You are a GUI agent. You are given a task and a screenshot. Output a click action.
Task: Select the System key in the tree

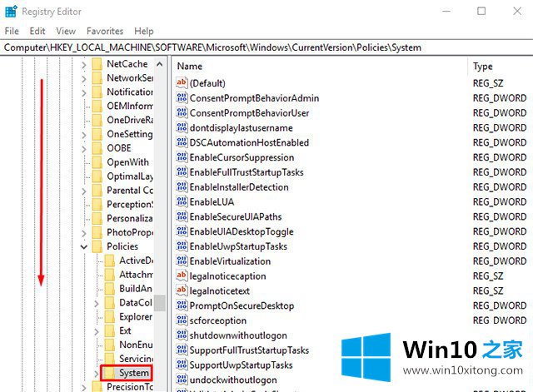pyautogui.click(x=134, y=373)
